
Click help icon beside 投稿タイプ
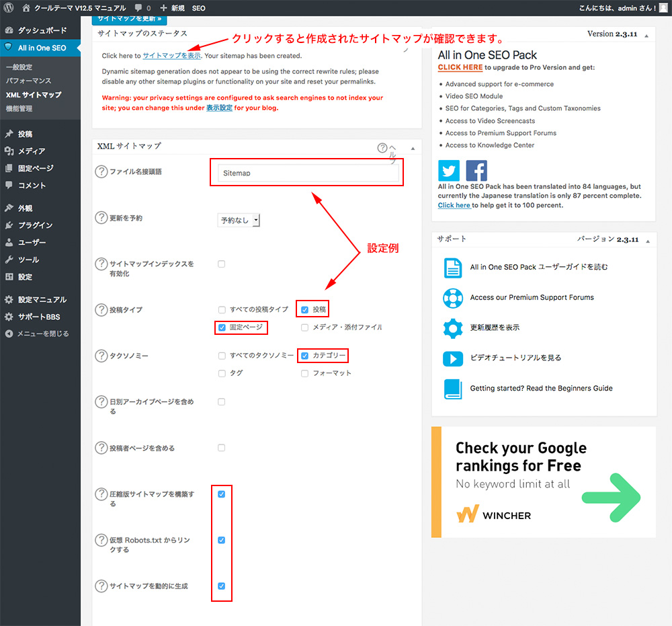[101, 309]
